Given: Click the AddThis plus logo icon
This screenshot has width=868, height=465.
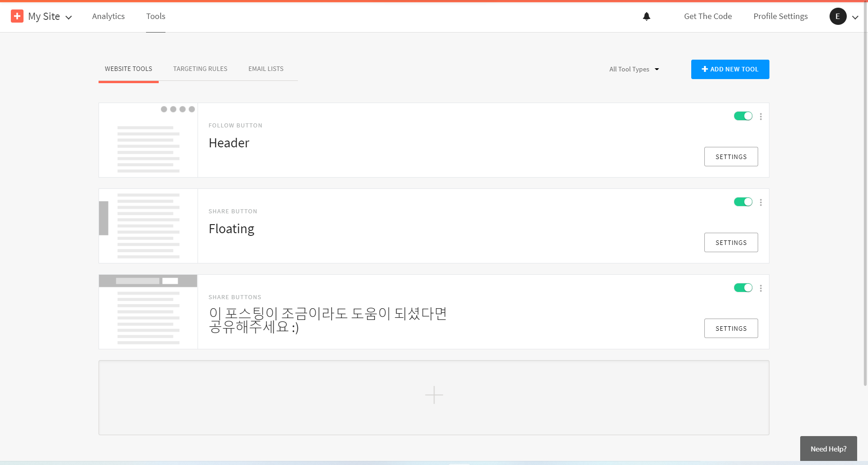Looking at the screenshot, I should pyautogui.click(x=17, y=16).
